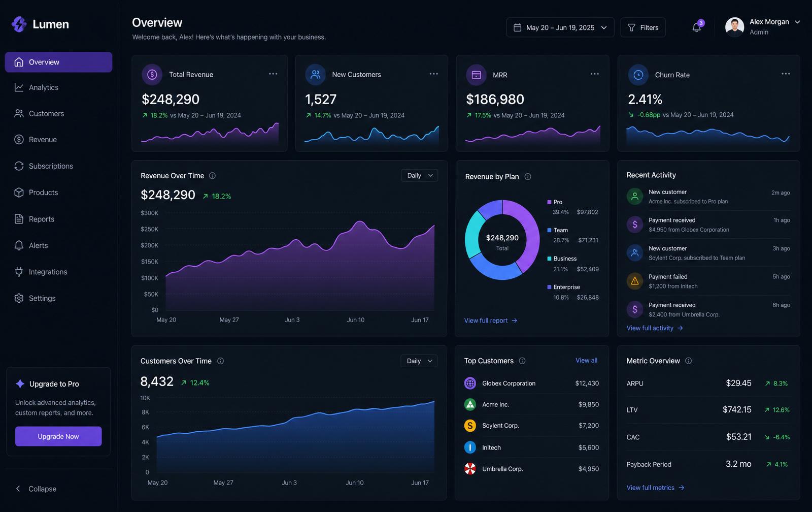Click Globex Corporation's $12,430 amount

[x=587, y=383]
